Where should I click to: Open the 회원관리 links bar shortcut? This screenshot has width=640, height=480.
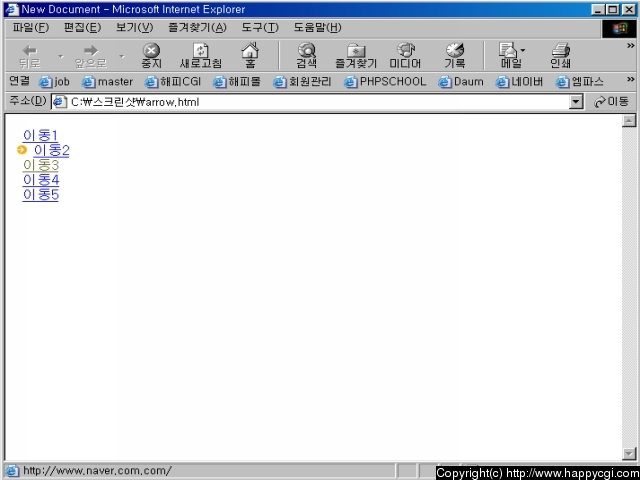[x=302, y=82]
